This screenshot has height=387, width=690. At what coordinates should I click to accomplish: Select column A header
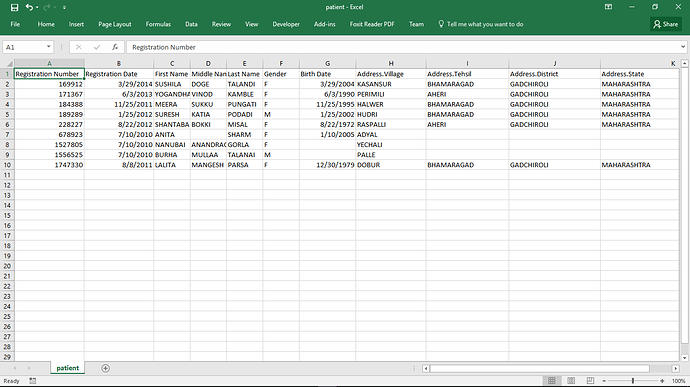tap(49, 63)
